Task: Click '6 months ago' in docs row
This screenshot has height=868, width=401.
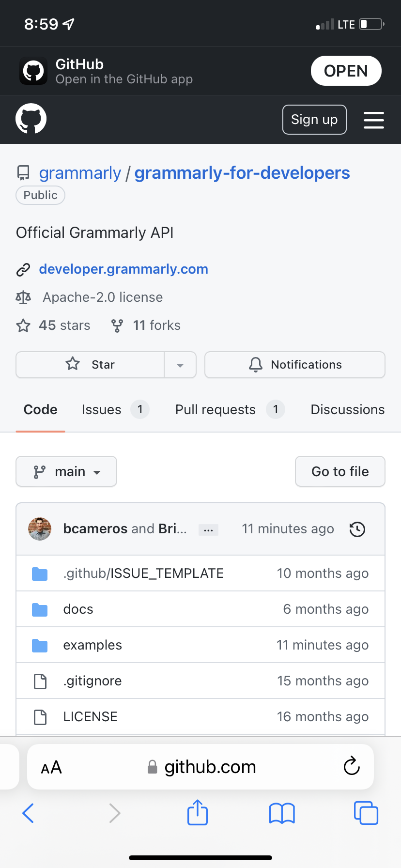Action: coord(325,609)
